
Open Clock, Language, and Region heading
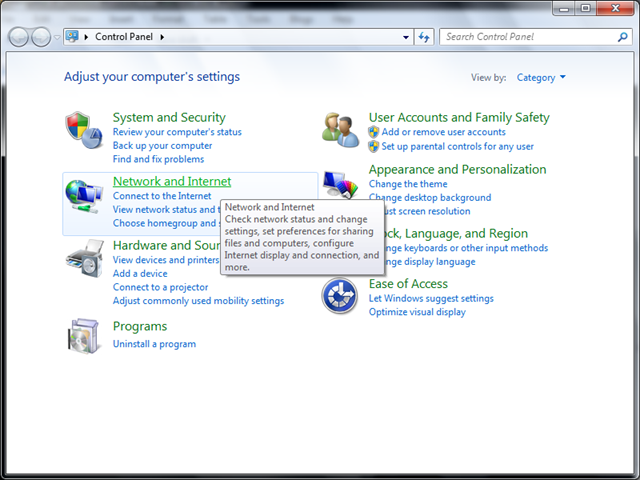456,233
